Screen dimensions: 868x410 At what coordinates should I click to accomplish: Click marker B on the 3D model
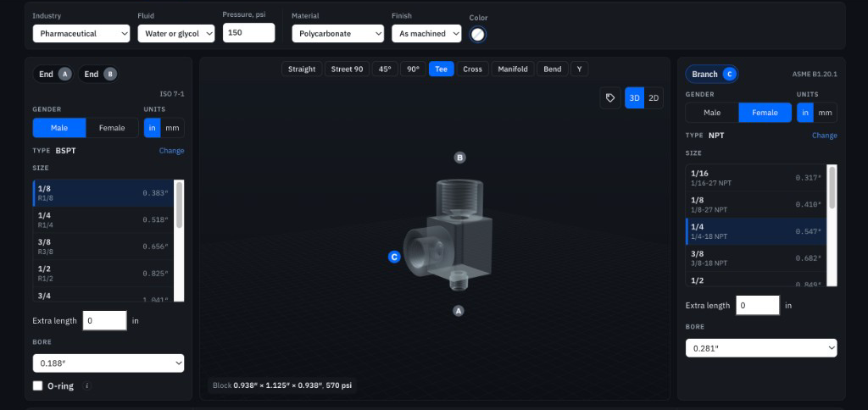tap(460, 158)
